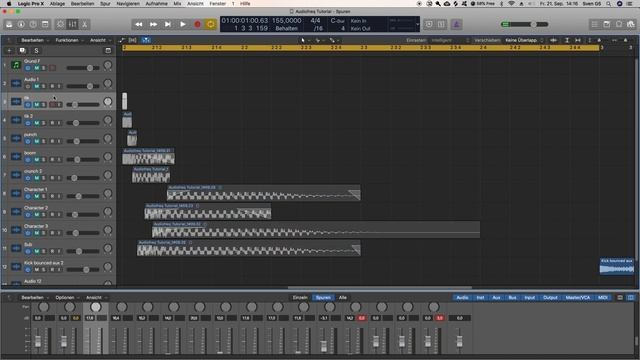Show the Toolbar using the control bar icon
Viewport: 640px width, 360px height.
(45, 24)
